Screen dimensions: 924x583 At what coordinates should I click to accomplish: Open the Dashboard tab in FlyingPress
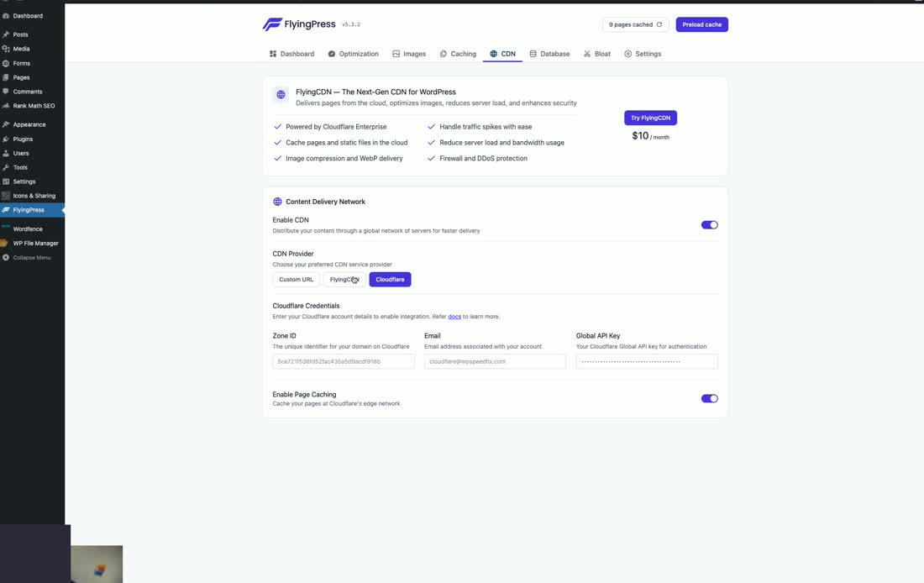pos(291,54)
